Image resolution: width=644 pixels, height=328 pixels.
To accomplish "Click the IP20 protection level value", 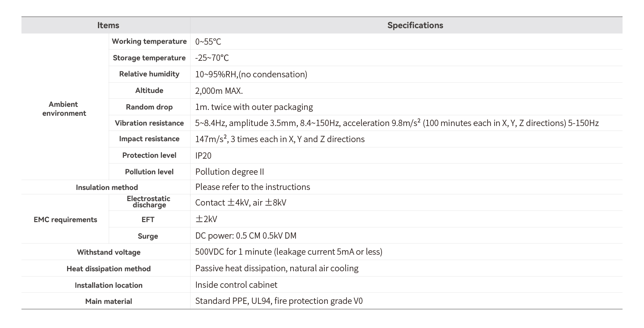I will tap(203, 156).
